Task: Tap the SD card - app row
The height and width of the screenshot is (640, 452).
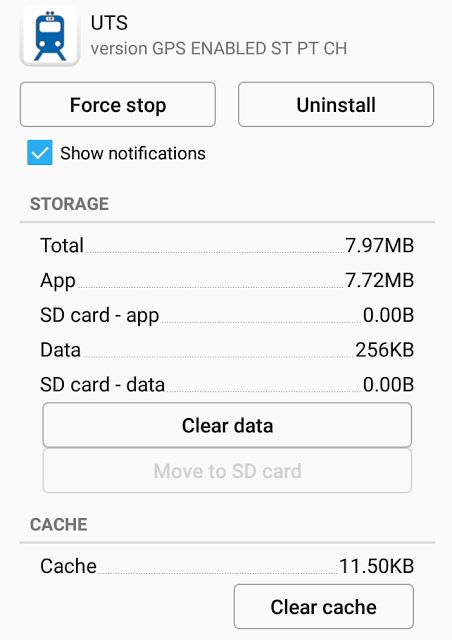Action: [227, 315]
